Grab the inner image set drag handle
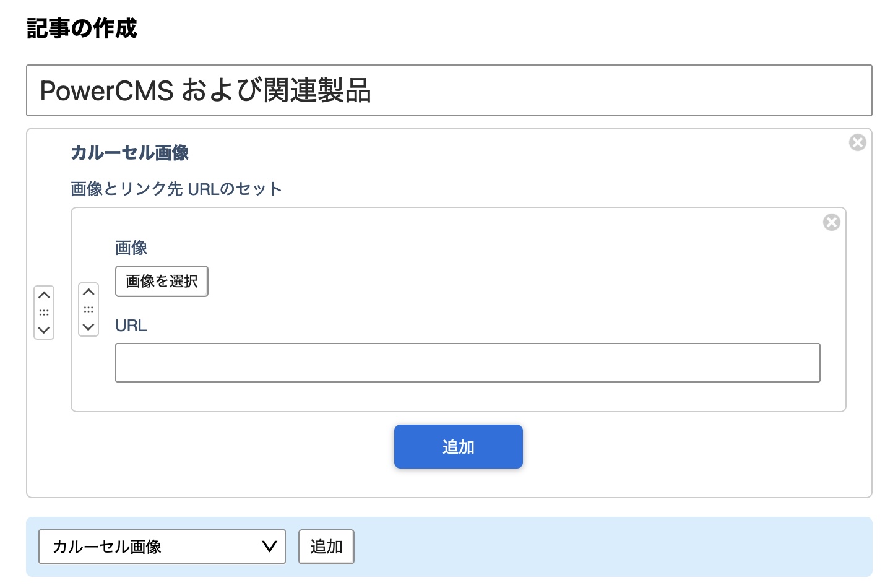 click(x=88, y=309)
